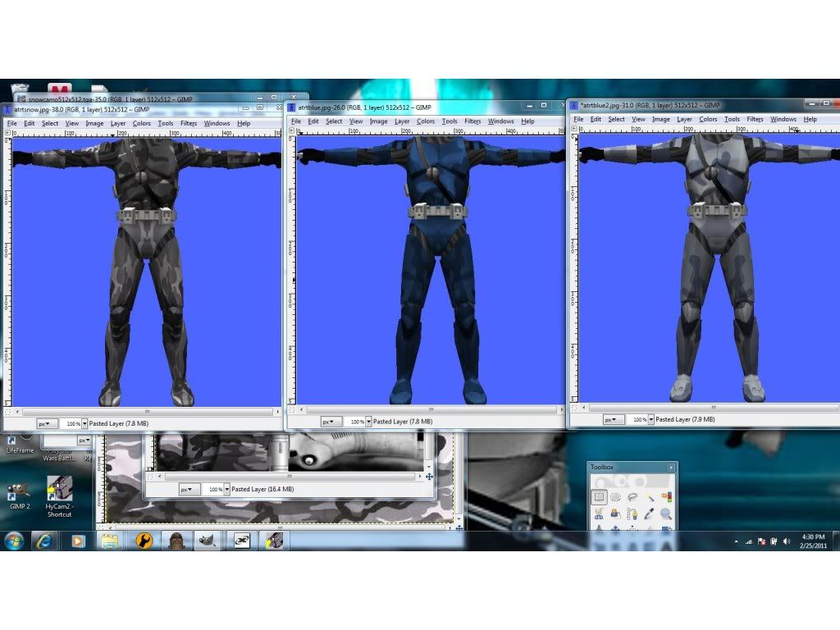Viewport: 840px width, 630px height.
Task: Open the HyCam2 taskbar icon
Action: 274,541
